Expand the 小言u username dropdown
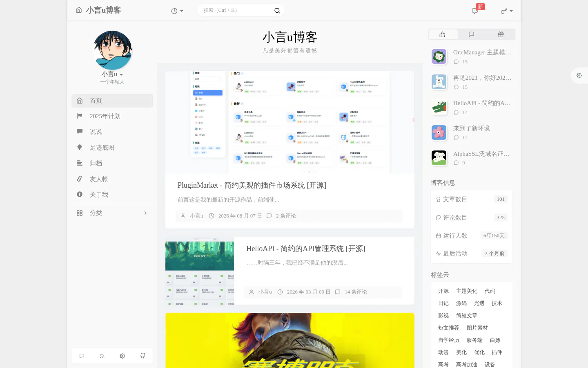Viewport: 588px width, 368px height. (112, 74)
